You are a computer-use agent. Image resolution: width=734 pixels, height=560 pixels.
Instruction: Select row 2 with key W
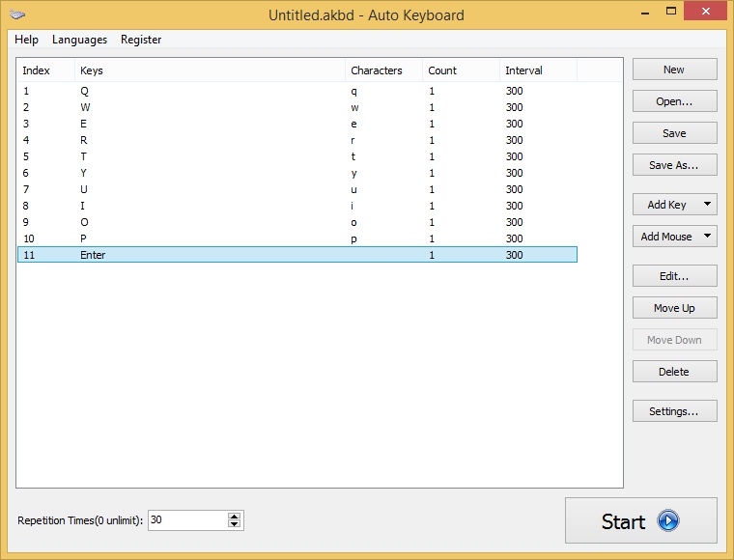click(x=297, y=107)
